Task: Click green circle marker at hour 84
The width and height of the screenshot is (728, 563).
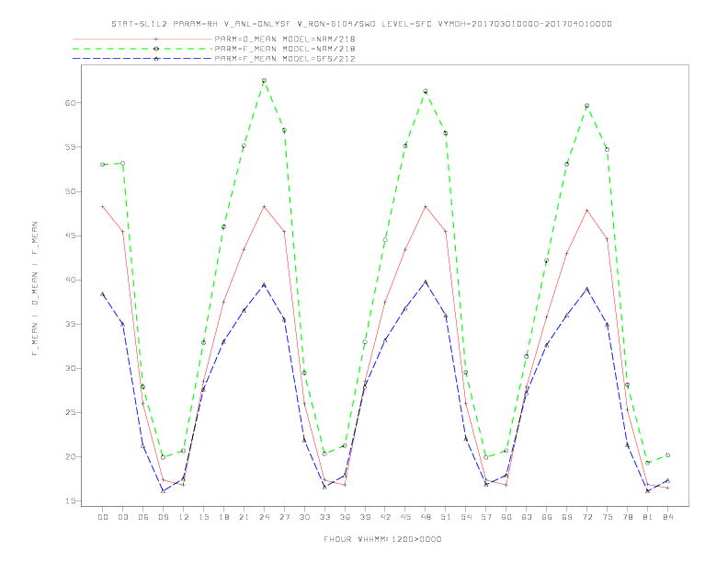Action: pyautogui.click(x=667, y=455)
